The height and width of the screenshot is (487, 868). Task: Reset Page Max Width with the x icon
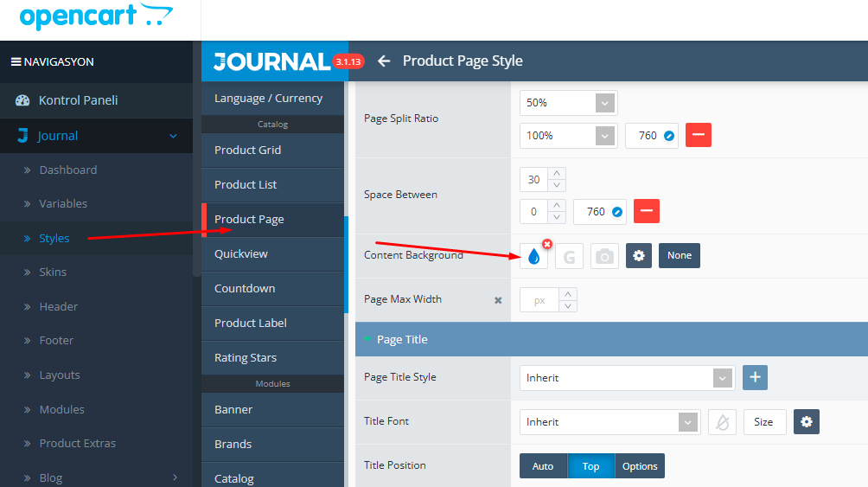coord(498,300)
